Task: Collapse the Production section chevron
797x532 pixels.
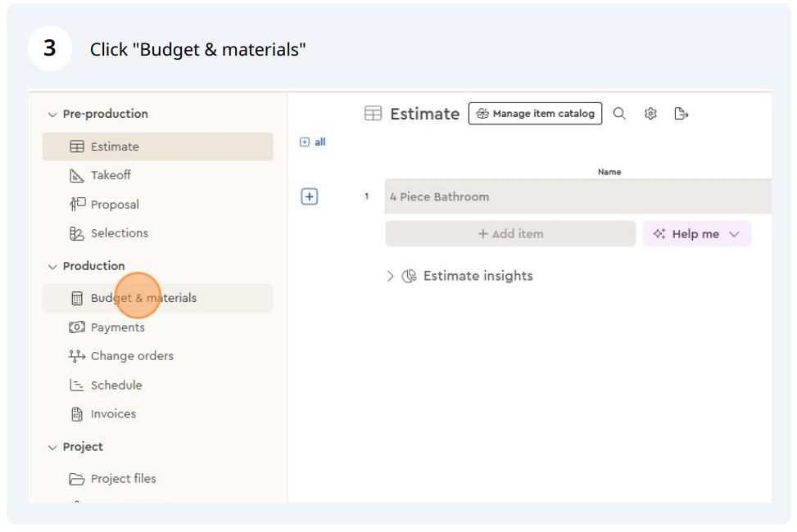Action: [53, 267]
